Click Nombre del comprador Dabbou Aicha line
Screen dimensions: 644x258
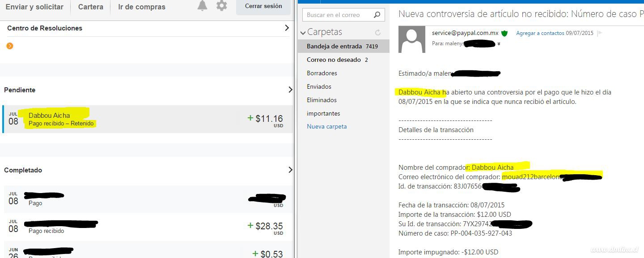coord(456,167)
